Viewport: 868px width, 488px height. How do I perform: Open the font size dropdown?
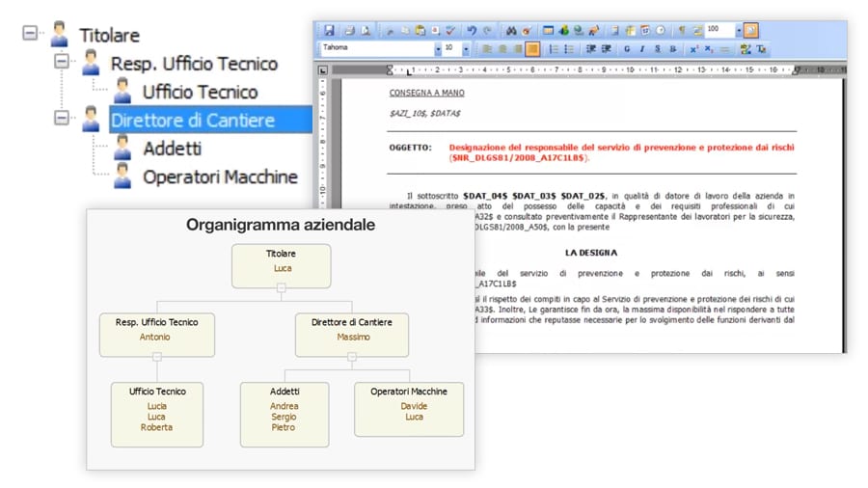pyautogui.click(x=467, y=48)
